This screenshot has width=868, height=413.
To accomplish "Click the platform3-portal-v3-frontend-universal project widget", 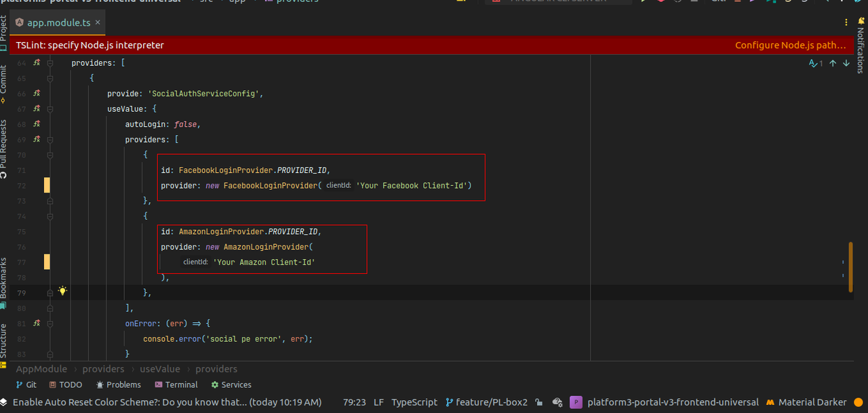I will pyautogui.click(x=664, y=402).
